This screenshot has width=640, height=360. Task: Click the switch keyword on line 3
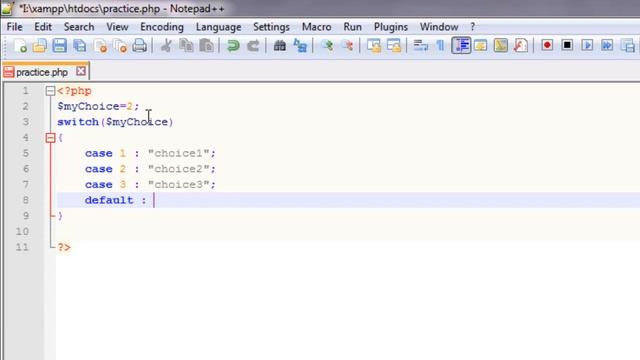click(x=78, y=122)
